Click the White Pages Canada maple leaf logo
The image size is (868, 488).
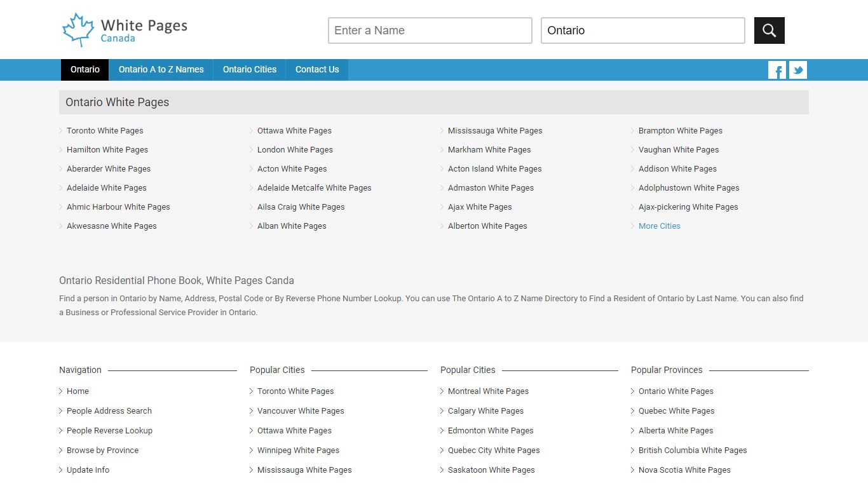(125, 30)
